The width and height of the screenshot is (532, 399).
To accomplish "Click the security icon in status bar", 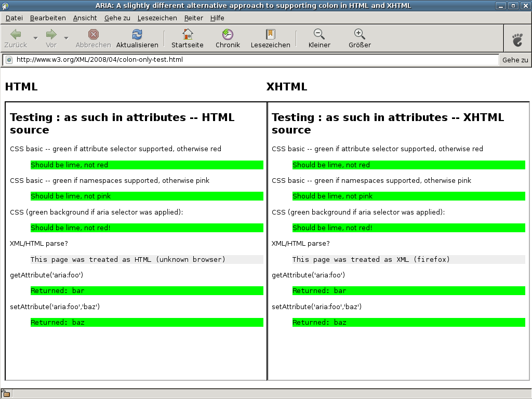I will (x=6, y=394).
